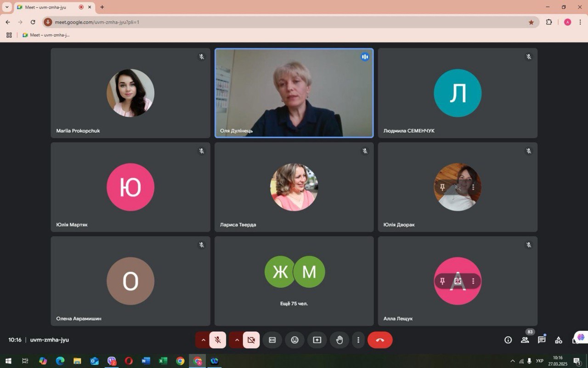Open the Meet bookmark in bookmarks bar
The width and height of the screenshot is (588, 368).
click(46, 35)
